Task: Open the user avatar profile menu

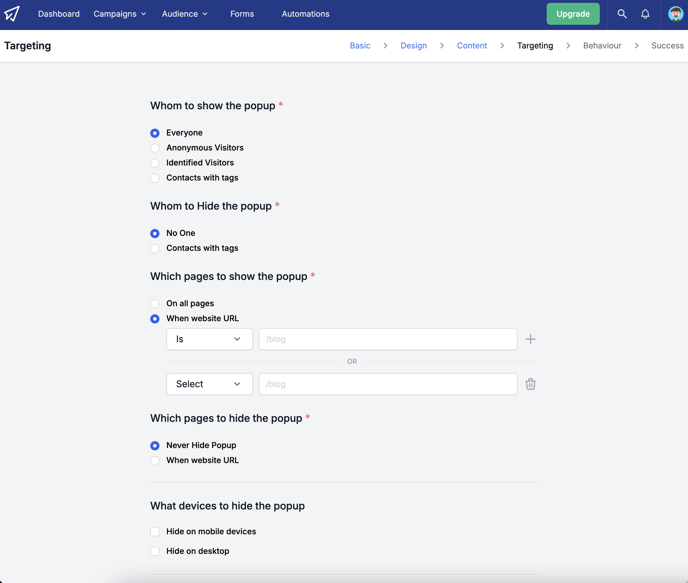Action: [675, 14]
